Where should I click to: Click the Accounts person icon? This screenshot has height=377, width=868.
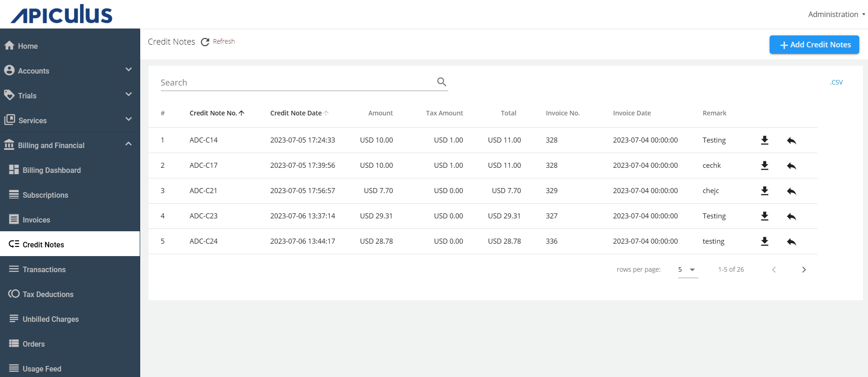click(x=9, y=70)
